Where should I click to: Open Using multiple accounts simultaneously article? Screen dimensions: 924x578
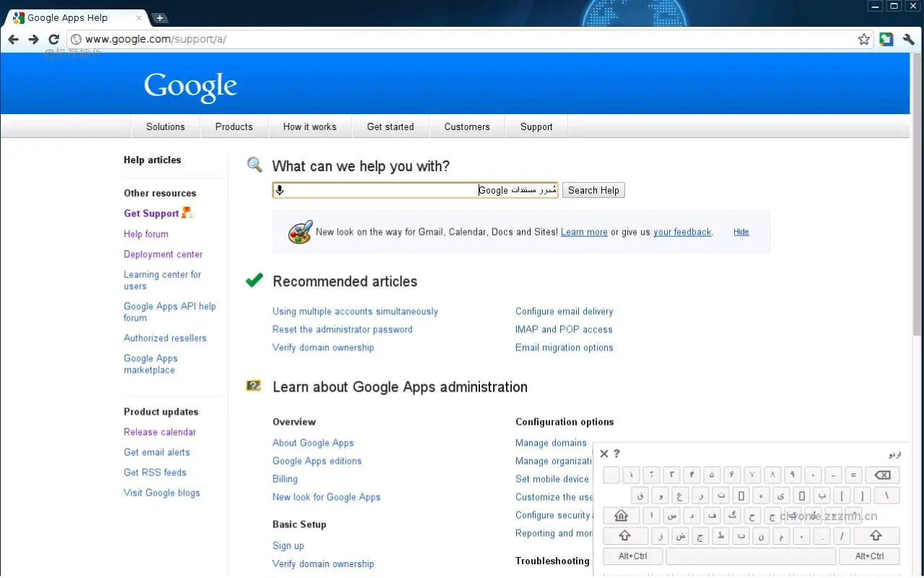[x=355, y=311]
